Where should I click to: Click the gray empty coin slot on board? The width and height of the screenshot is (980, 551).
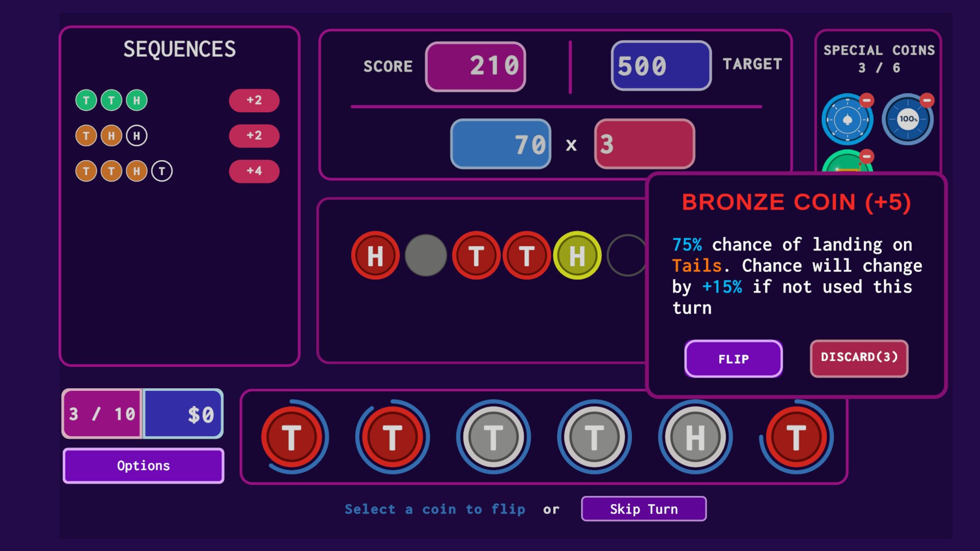(x=426, y=256)
